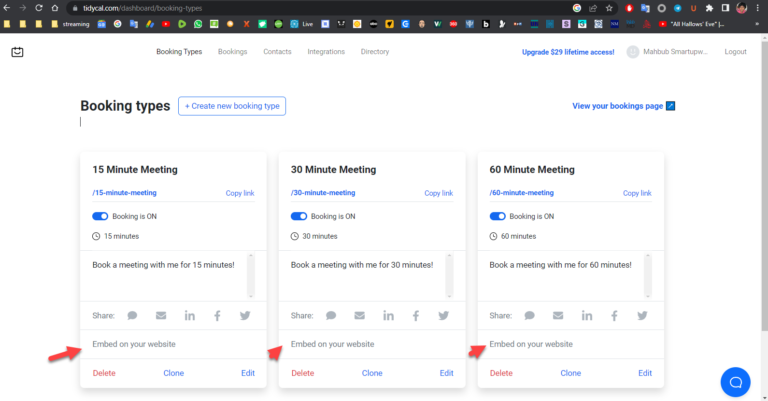Open the support chat bubble

point(735,382)
